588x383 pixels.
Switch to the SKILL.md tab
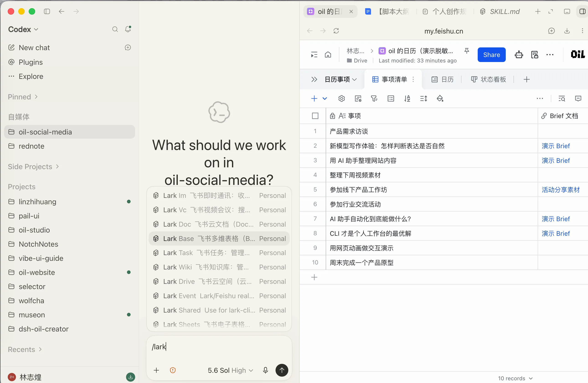(500, 11)
